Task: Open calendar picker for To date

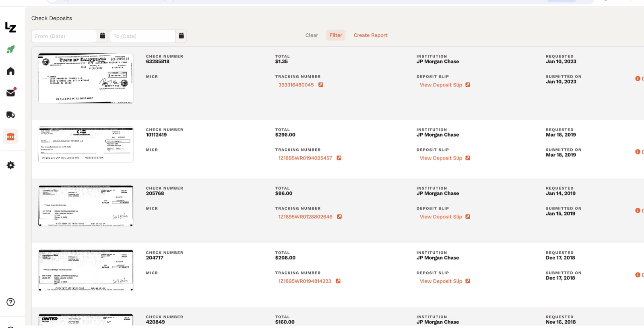Action: (x=181, y=36)
